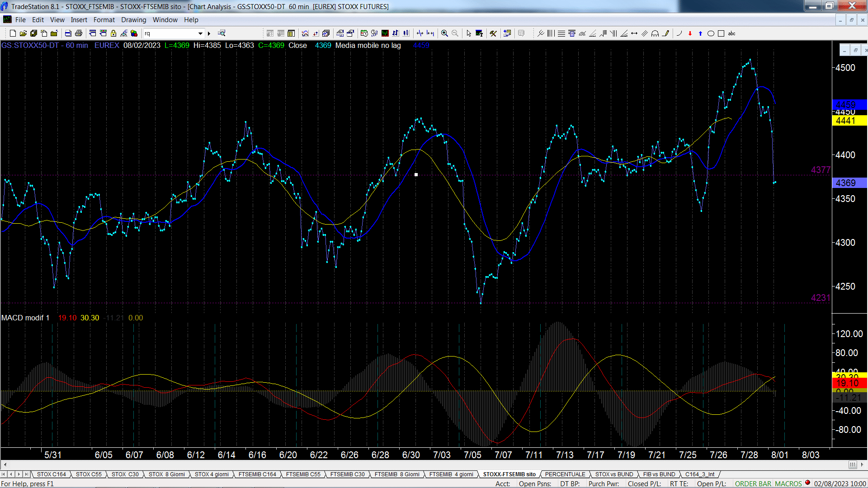The image size is (868, 488).
Task: Select the arc drawing tool
Action: click(679, 33)
